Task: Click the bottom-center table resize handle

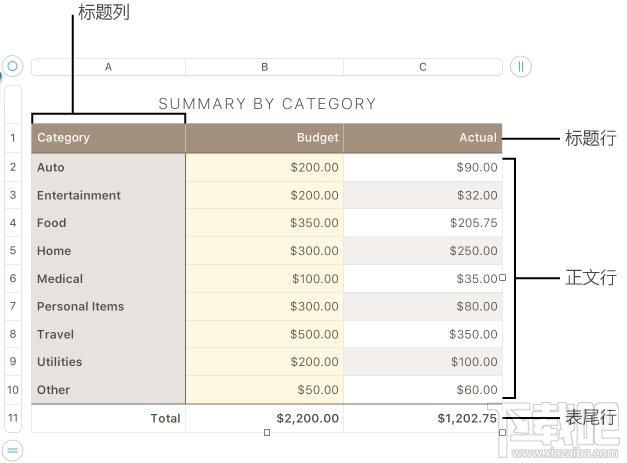Action: tap(267, 433)
